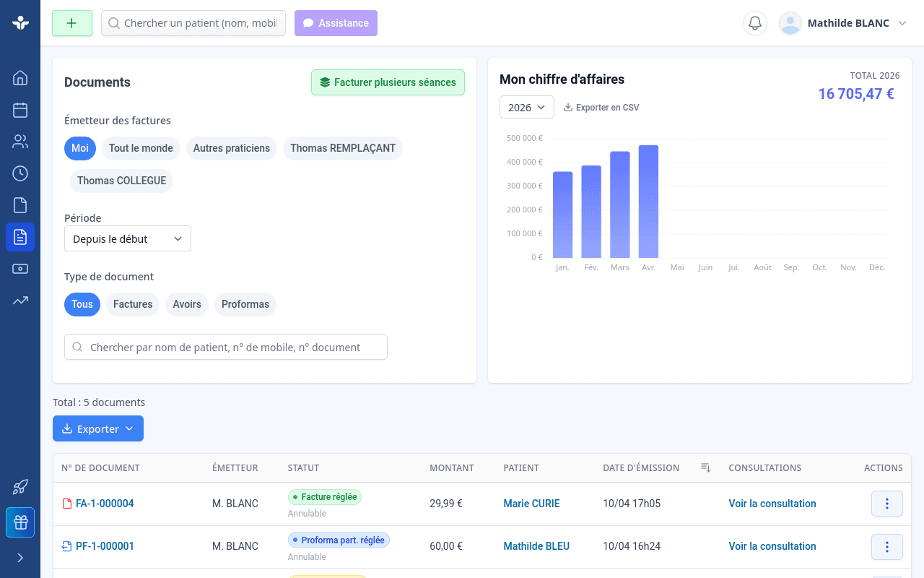924x578 pixels.
Task: Select the 'Tous' document type filter
Action: (82, 304)
